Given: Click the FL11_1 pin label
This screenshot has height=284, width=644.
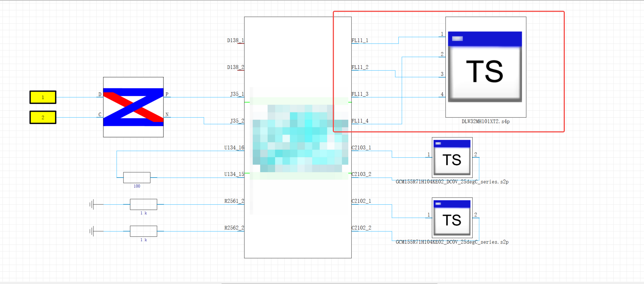Looking at the screenshot, I should 360,40.
